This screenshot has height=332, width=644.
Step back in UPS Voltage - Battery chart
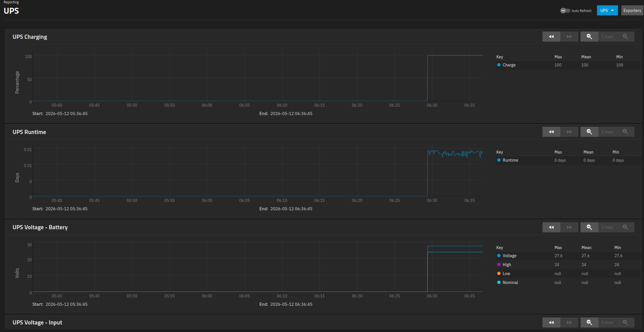coord(551,227)
